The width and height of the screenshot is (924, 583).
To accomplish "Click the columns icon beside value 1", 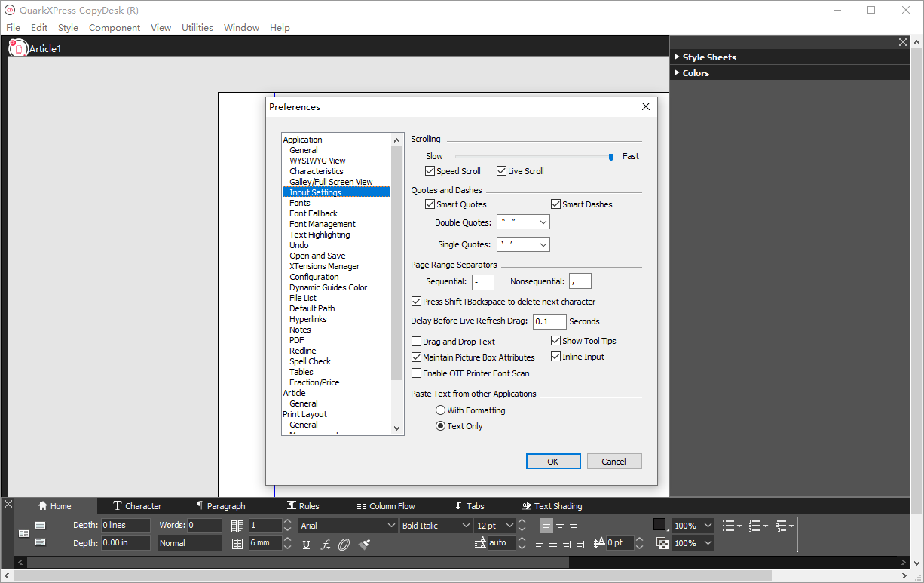I will tap(237, 526).
